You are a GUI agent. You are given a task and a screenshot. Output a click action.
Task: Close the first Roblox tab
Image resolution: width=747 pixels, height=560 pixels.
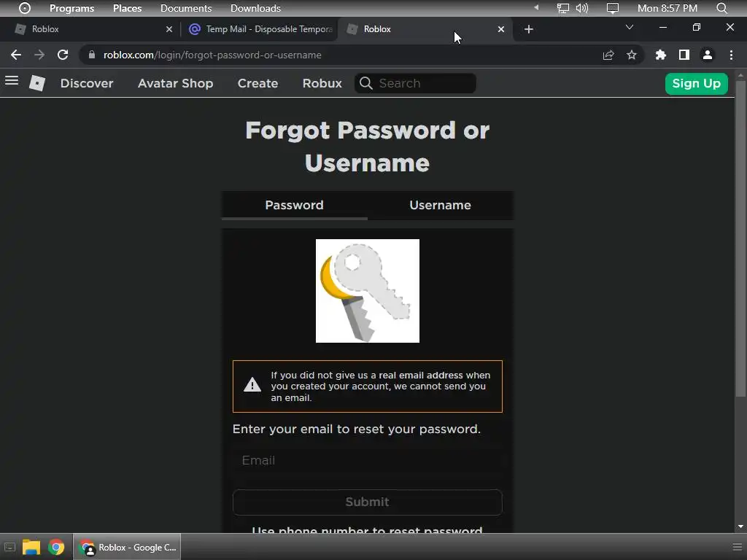click(x=169, y=29)
